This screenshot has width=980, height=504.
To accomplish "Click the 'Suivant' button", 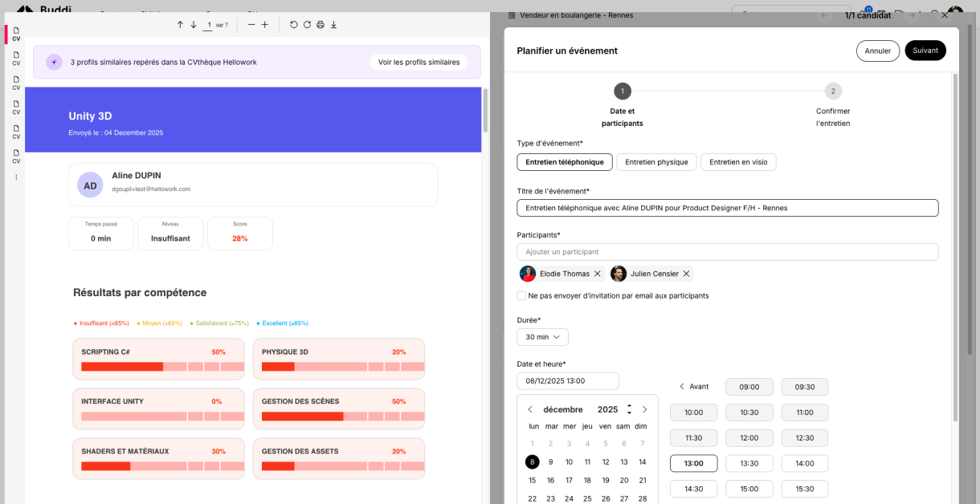I will click(x=925, y=51).
